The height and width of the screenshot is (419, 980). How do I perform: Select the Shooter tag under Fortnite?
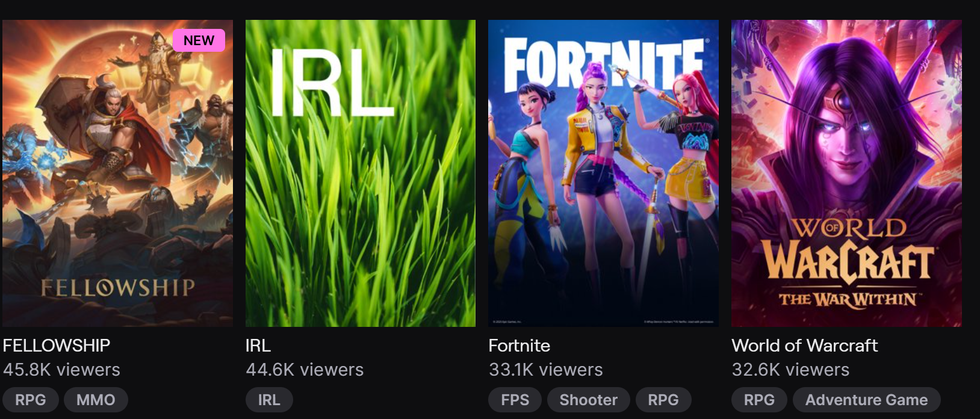589,400
